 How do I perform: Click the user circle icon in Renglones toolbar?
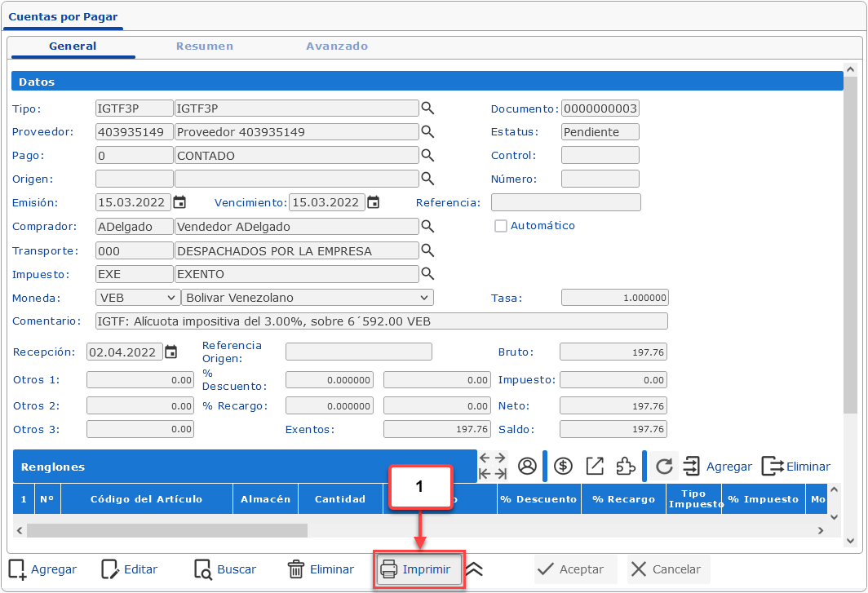pyautogui.click(x=527, y=467)
